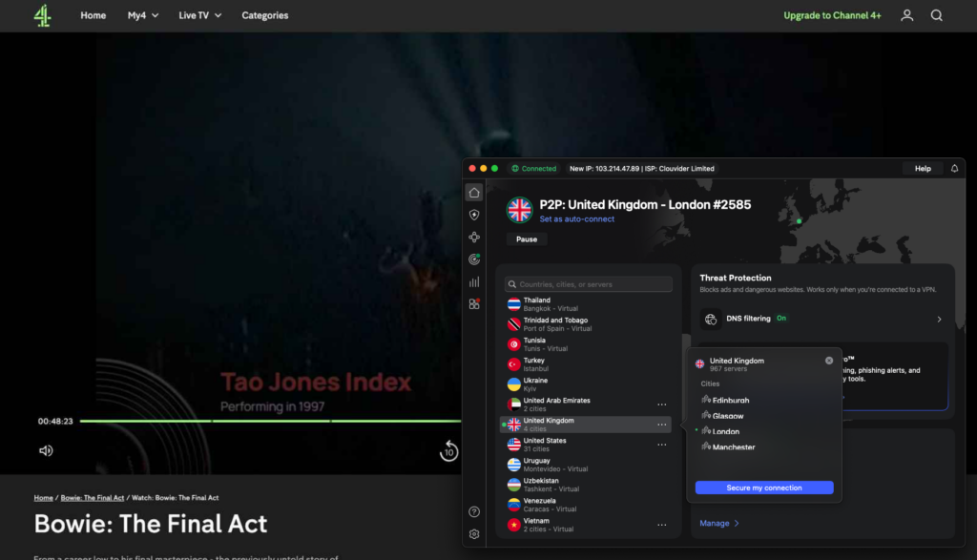Expand United Arab Emirates options ellipsis

[x=662, y=404]
